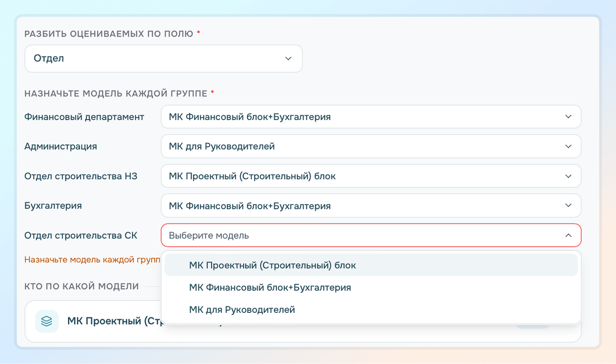Click chevron arrow in Администрация row
Viewport: 616px width, 364px height.
(x=568, y=146)
